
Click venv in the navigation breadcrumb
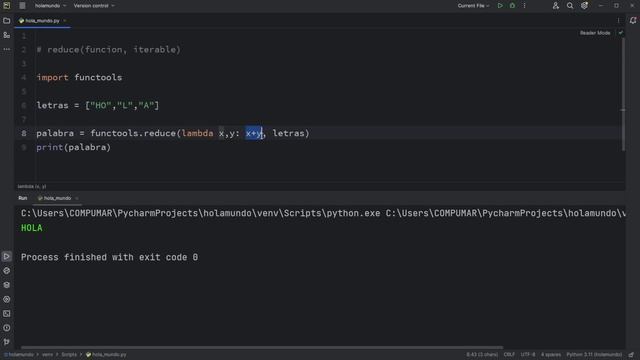pos(47,355)
